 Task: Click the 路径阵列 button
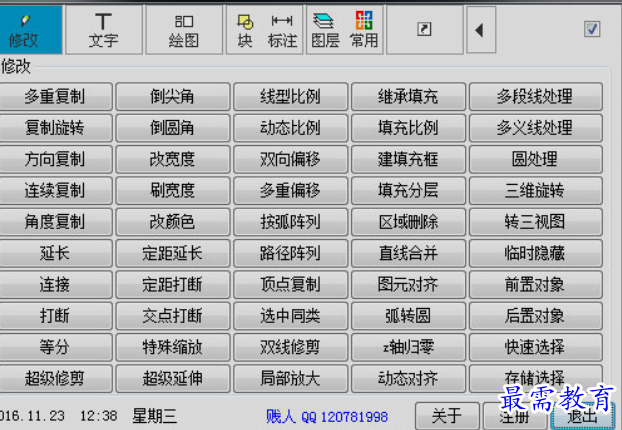(290, 253)
